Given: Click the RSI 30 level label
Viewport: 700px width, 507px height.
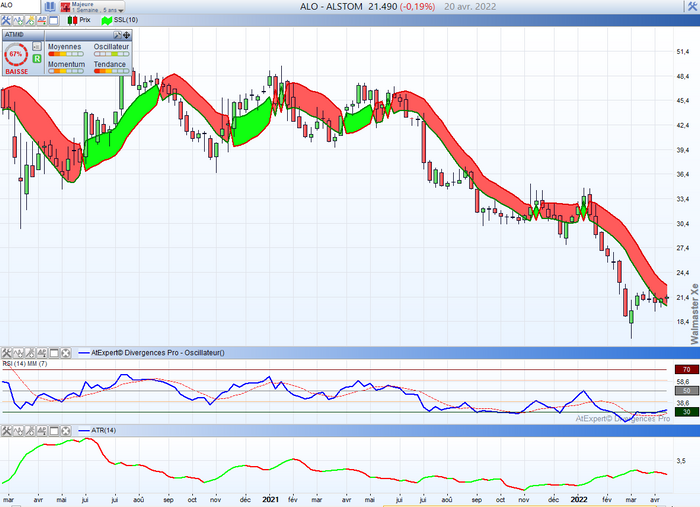Looking at the screenshot, I should (x=687, y=412).
